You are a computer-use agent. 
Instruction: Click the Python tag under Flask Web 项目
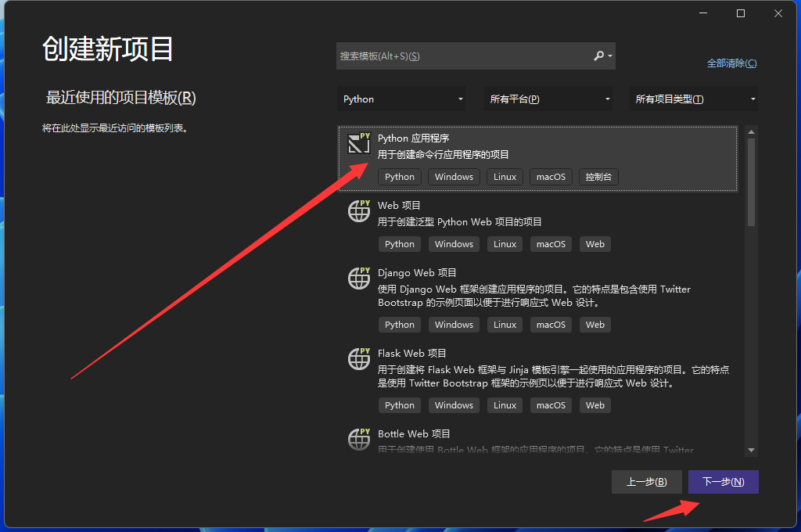[x=400, y=405]
